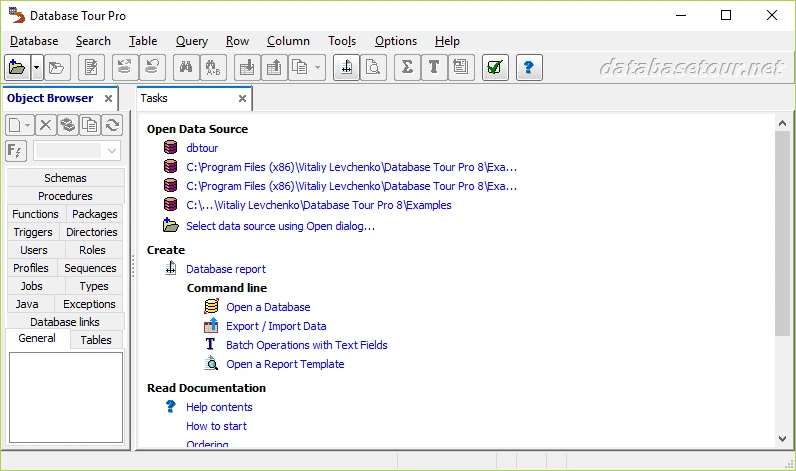Open the Tools menu
The image size is (796, 471).
point(341,41)
